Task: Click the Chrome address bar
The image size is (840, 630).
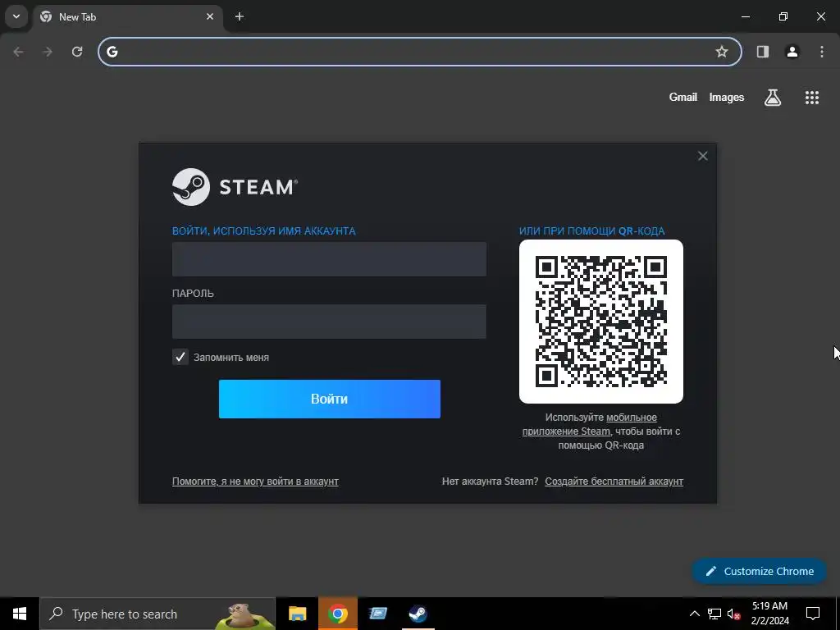Action: pyautogui.click(x=419, y=52)
